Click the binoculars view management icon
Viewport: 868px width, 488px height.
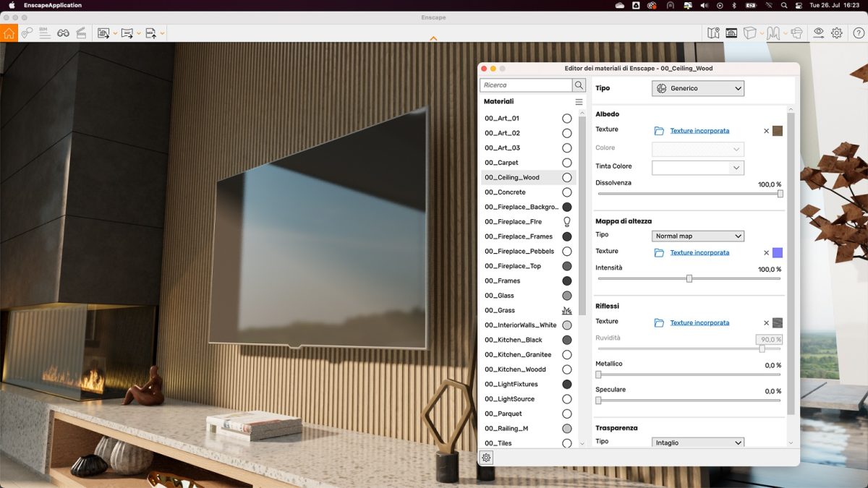(64, 33)
